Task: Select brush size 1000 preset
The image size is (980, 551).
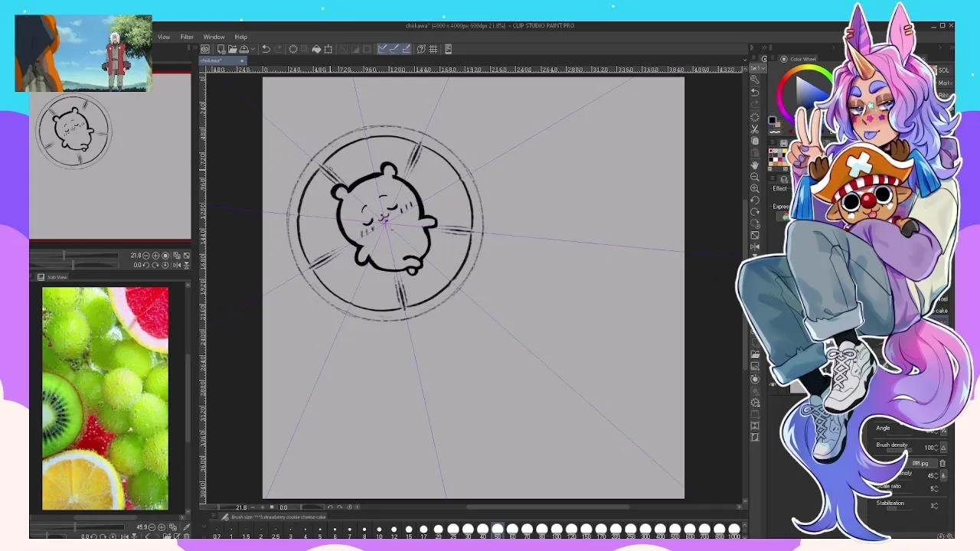Action: (x=734, y=531)
